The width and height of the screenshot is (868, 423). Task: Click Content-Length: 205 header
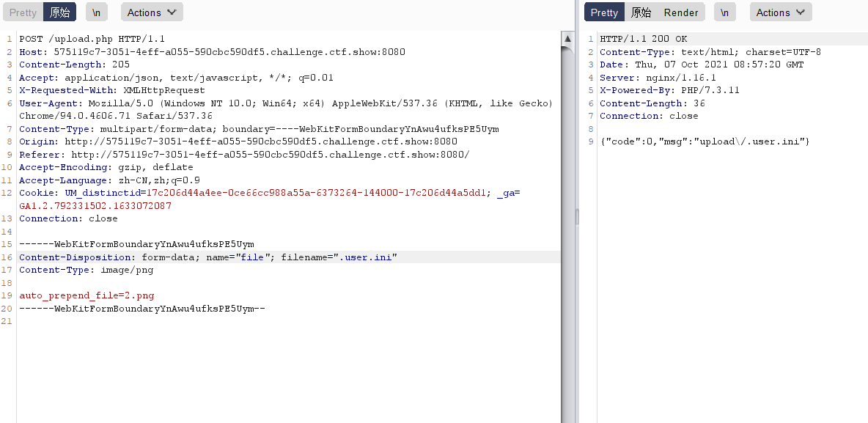click(x=75, y=65)
